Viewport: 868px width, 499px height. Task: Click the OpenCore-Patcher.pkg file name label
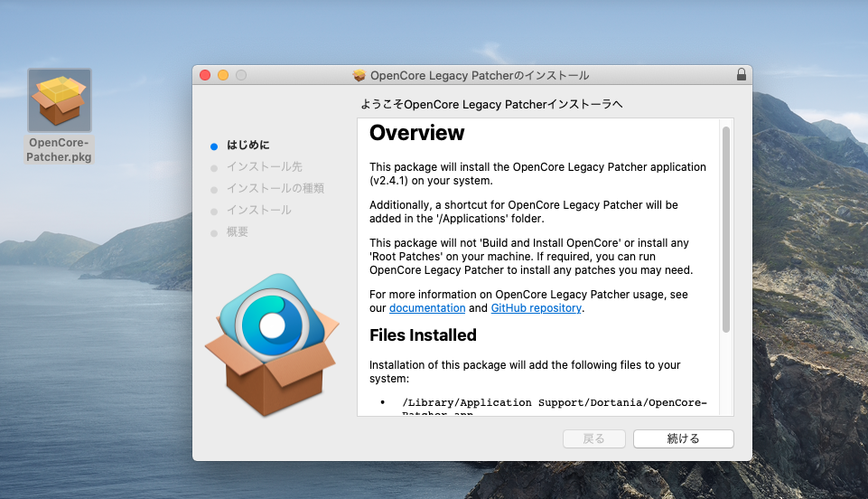[60, 150]
